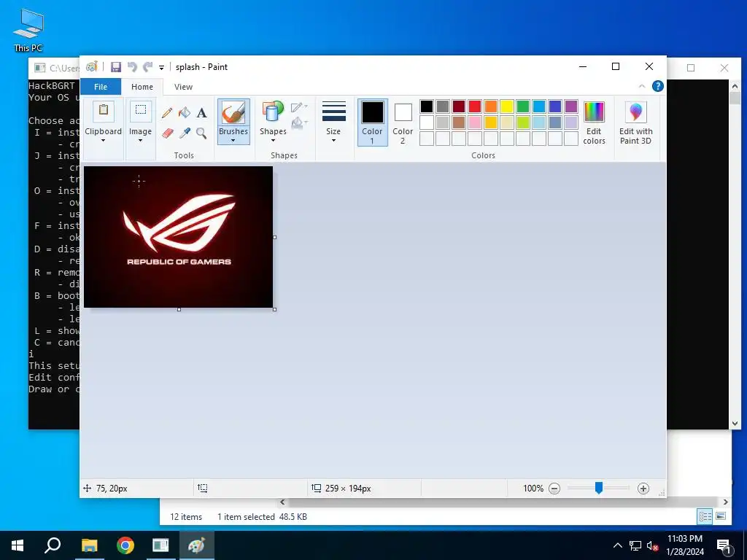Viewport: 747px width, 560px height.
Task: Click the Brushes tool icon
Action: [x=233, y=113]
